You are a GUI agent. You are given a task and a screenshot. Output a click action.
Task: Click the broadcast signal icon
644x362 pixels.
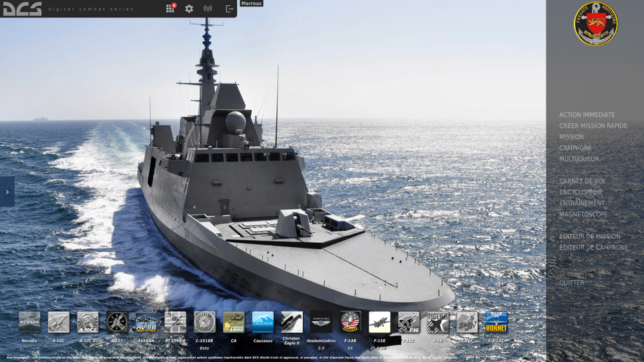tap(208, 8)
